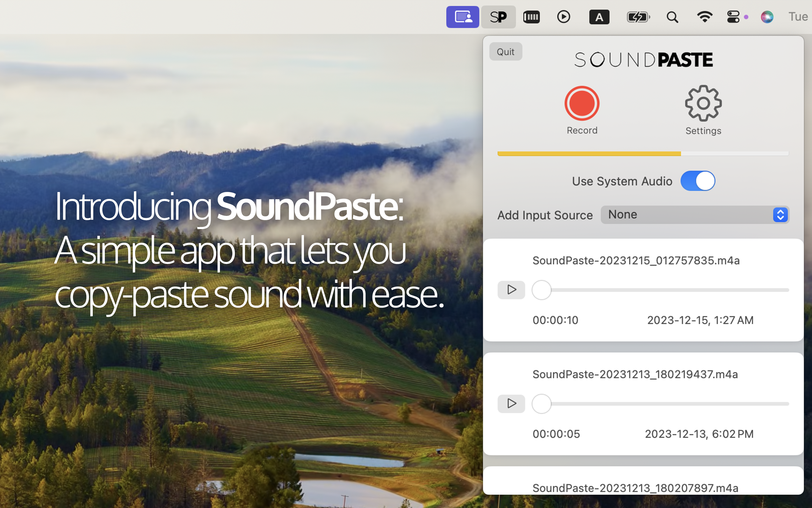The image size is (812, 508).
Task: Open Control Center in the menu bar
Action: tap(734, 17)
